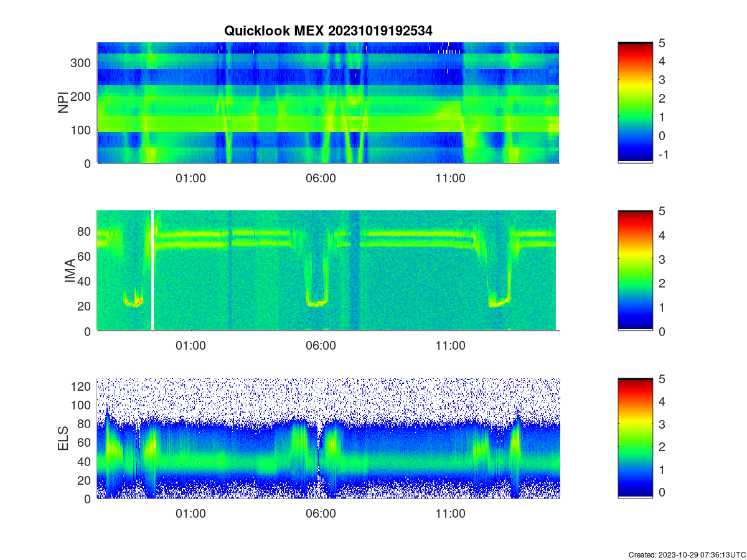Click the 120 tick on ELS axis
747x560 pixels.
pyautogui.click(x=82, y=386)
